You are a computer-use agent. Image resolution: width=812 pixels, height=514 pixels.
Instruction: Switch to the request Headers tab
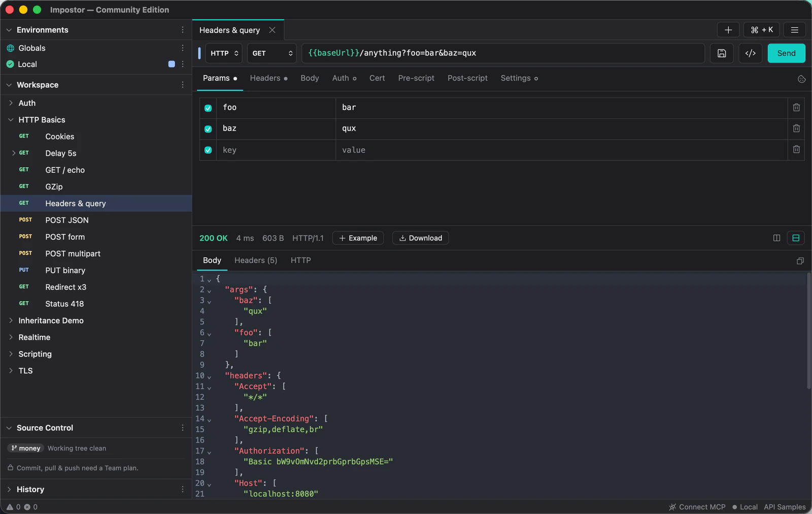pyautogui.click(x=268, y=78)
